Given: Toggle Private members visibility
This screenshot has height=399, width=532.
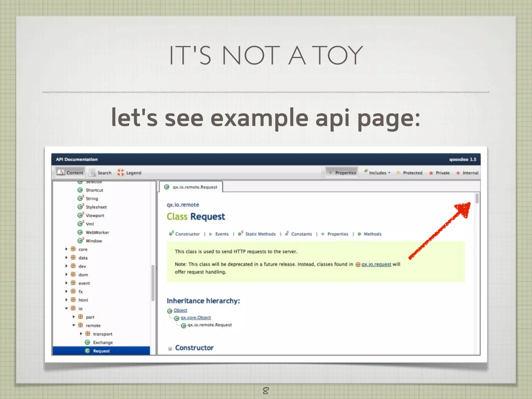Looking at the screenshot, I should point(439,173).
